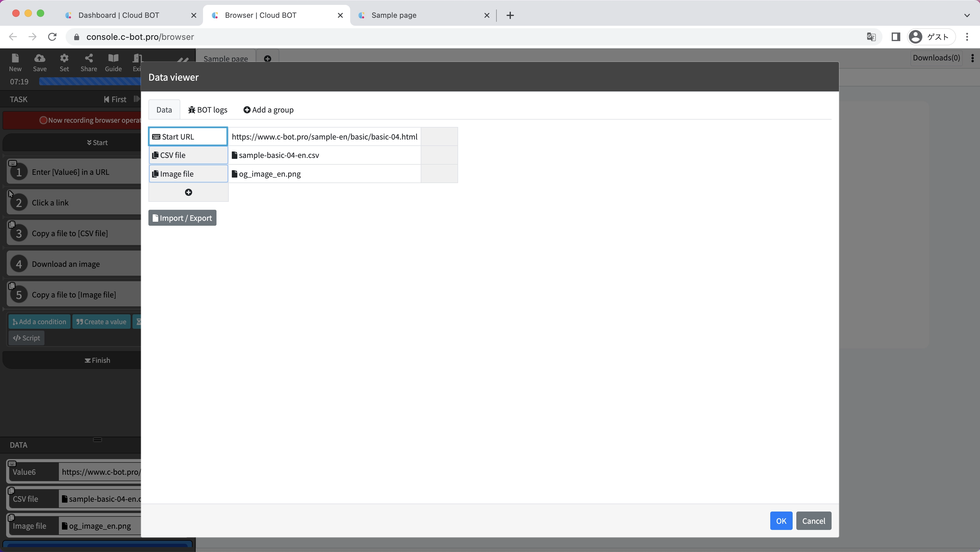Collapse the Finish section header
Image resolution: width=980 pixels, height=552 pixels.
tap(98, 360)
